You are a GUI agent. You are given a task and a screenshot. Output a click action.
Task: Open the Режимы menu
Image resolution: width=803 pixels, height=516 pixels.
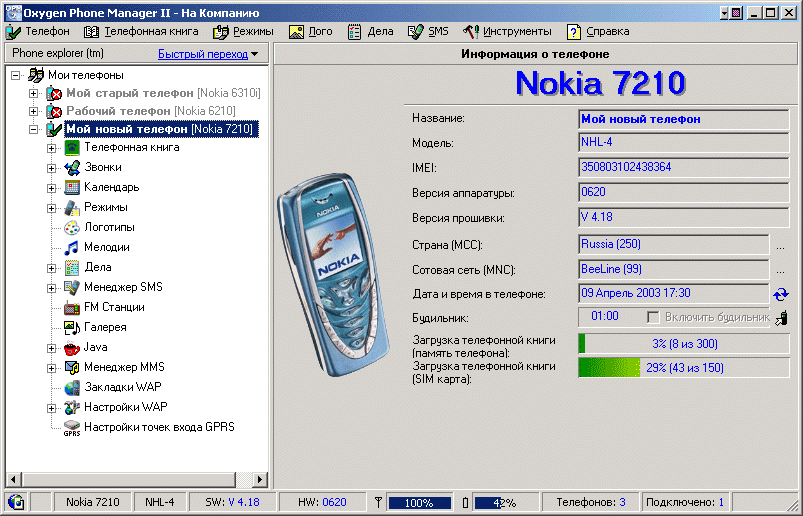(243, 32)
